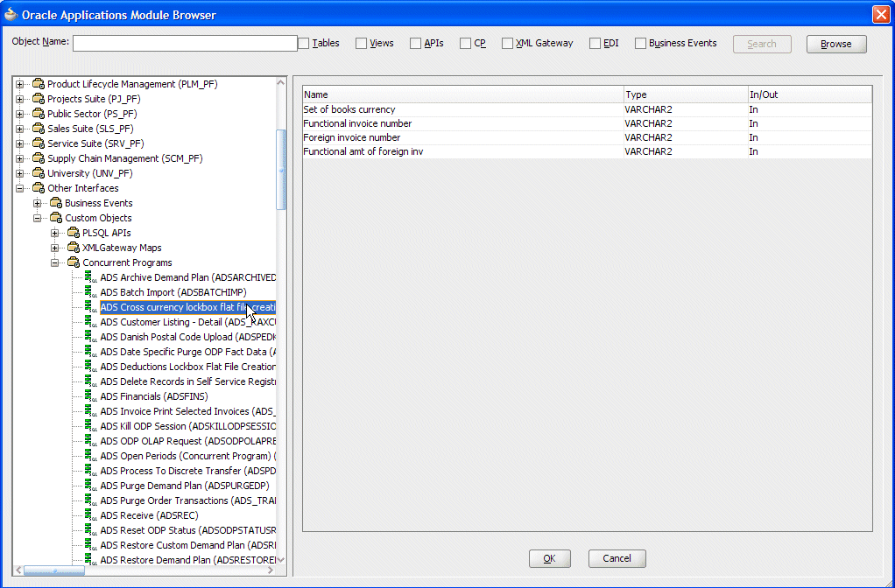895x588 pixels.
Task: Select the 'Functional amt of foreign inv' row
Action: coord(588,151)
